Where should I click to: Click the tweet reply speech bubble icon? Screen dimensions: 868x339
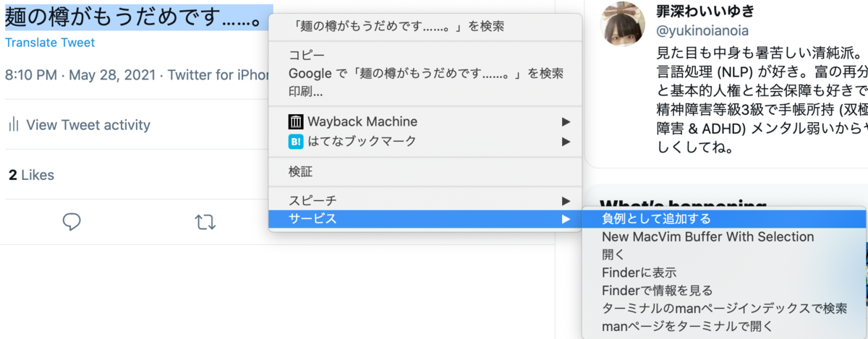click(71, 221)
